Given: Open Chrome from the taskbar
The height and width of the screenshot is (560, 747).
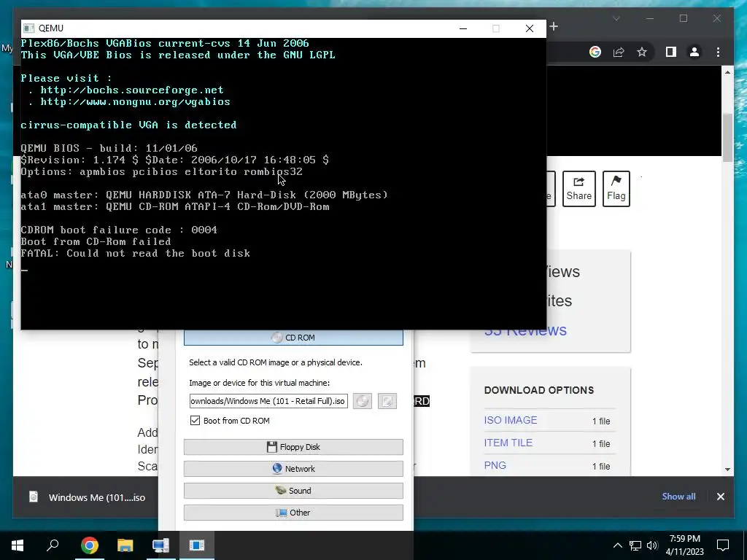Looking at the screenshot, I should (90, 545).
